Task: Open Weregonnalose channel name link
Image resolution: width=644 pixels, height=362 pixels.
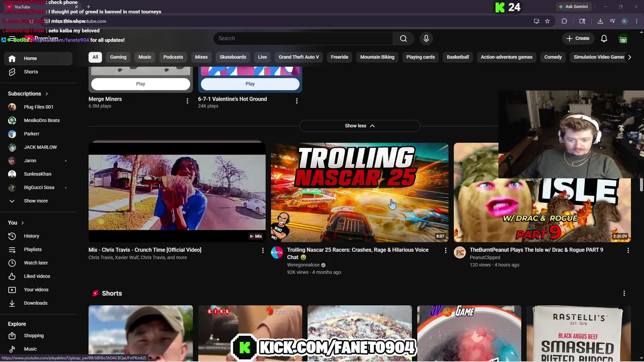Action: pyautogui.click(x=303, y=265)
